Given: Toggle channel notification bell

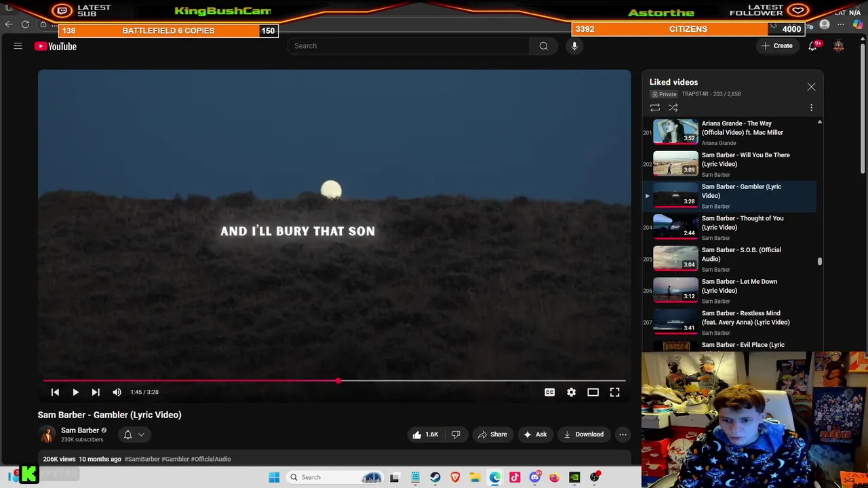Looking at the screenshot, I should pyautogui.click(x=127, y=434).
